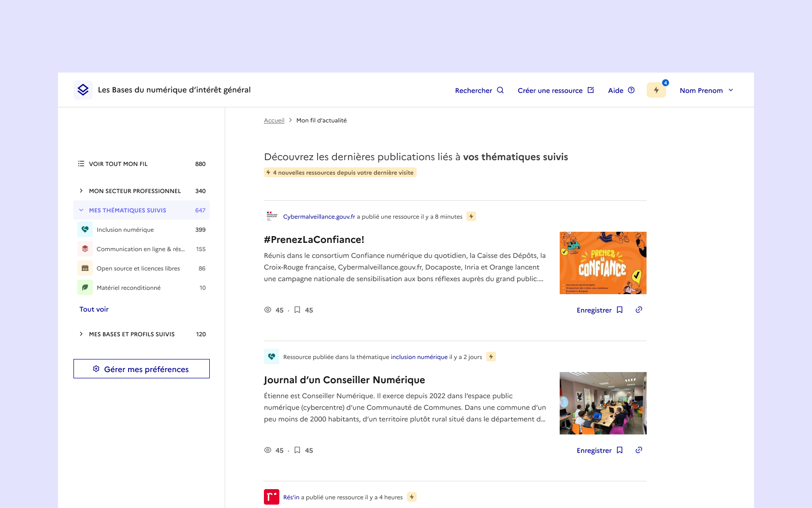
Task: Expand Mes bases et profils suivis
Action: [81, 334]
